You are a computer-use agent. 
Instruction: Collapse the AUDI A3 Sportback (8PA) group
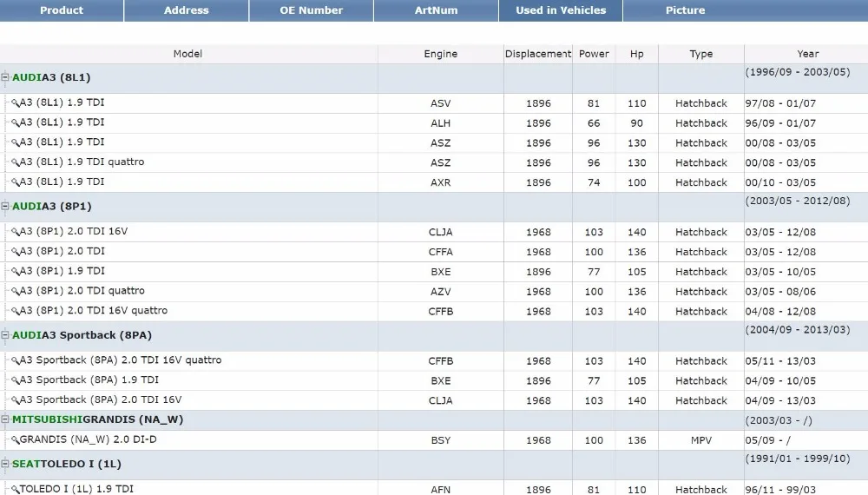pos(5,335)
